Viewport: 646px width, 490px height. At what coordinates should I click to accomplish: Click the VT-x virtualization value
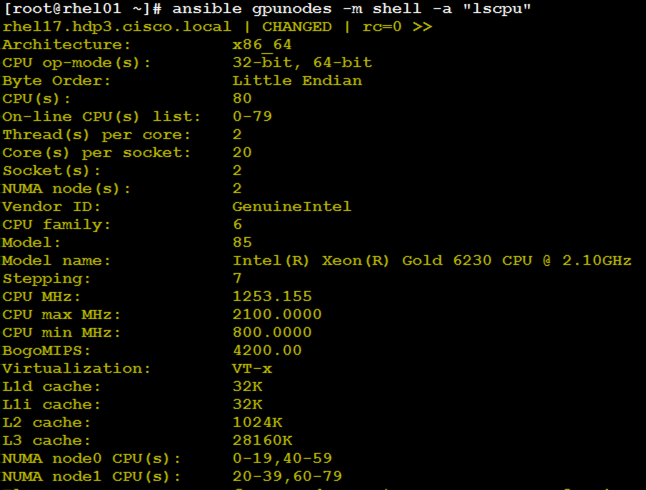point(252,368)
